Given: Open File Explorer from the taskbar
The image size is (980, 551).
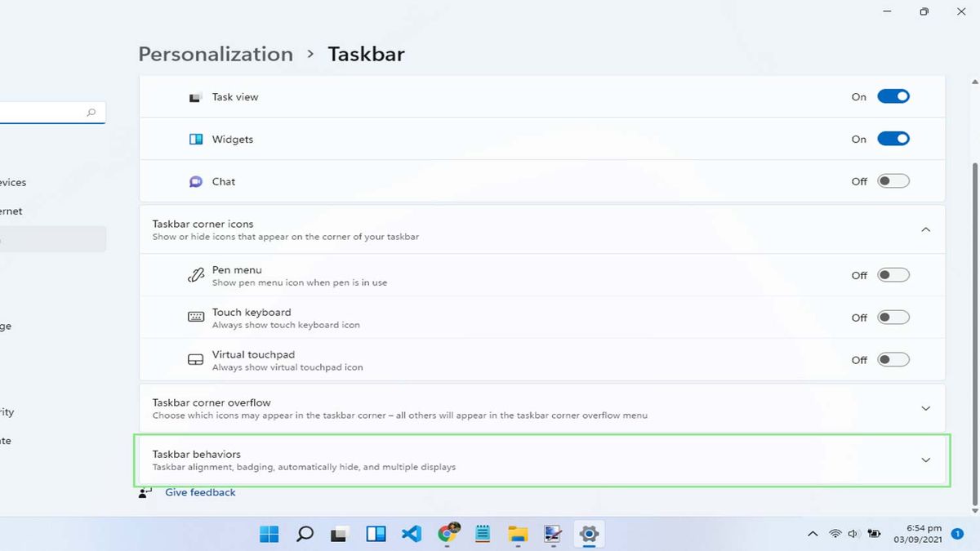Looking at the screenshot, I should click(518, 533).
